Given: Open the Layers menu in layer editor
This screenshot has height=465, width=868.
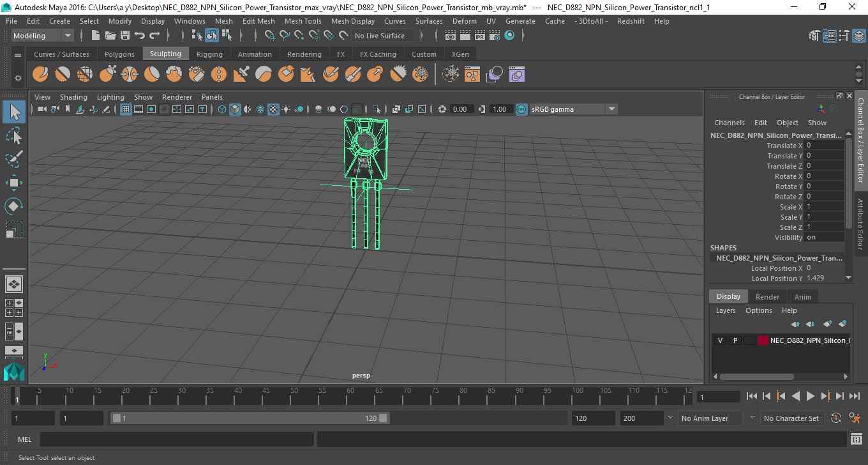Looking at the screenshot, I should 726,310.
